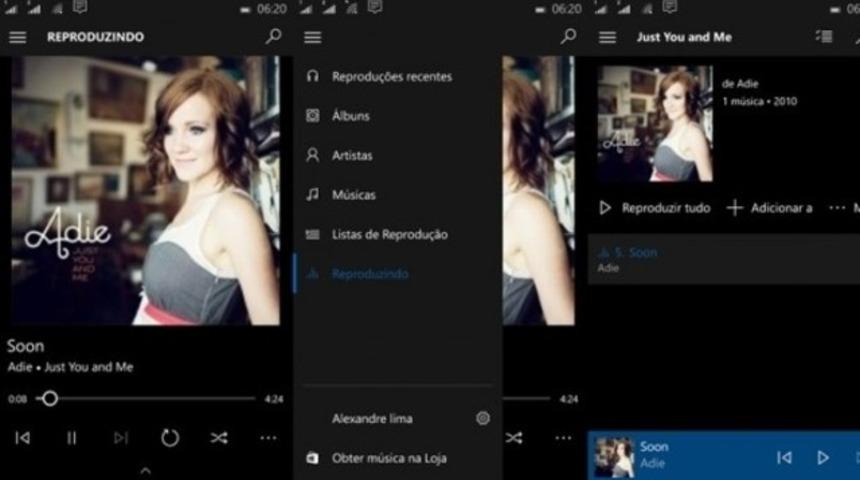Open Obter música na Loja
860x480 pixels.
click(x=389, y=458)
